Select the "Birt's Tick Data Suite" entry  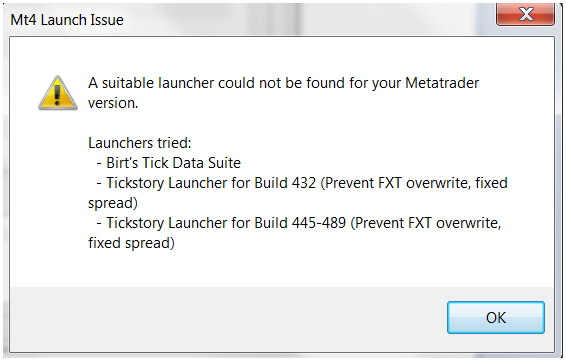click(x=173, y=163)
